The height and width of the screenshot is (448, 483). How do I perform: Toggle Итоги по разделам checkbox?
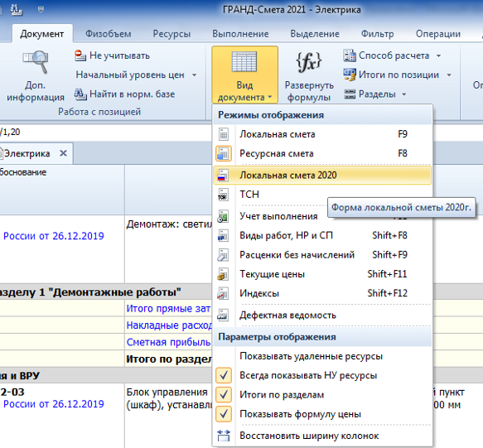(224, 395)
